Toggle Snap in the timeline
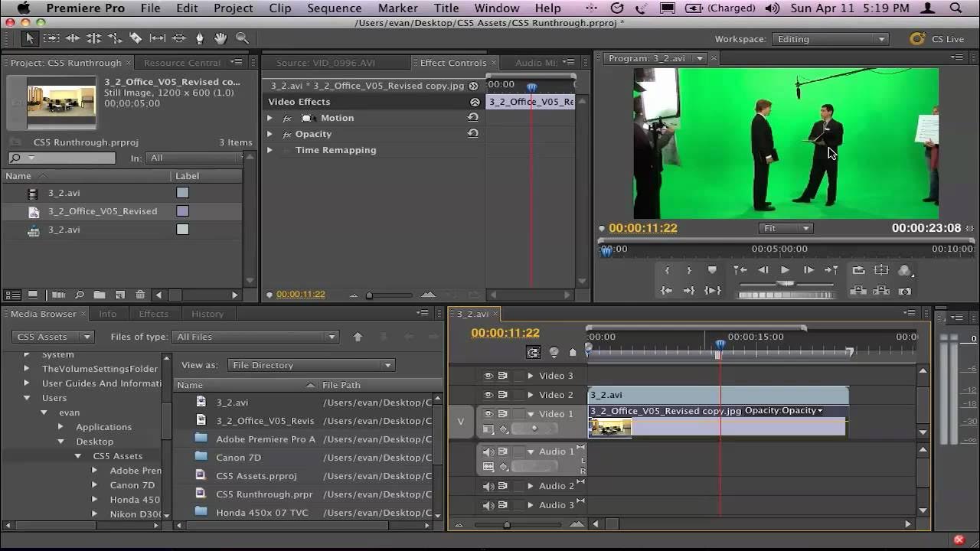This screenshot has height=551, width=980. (534, 352)
